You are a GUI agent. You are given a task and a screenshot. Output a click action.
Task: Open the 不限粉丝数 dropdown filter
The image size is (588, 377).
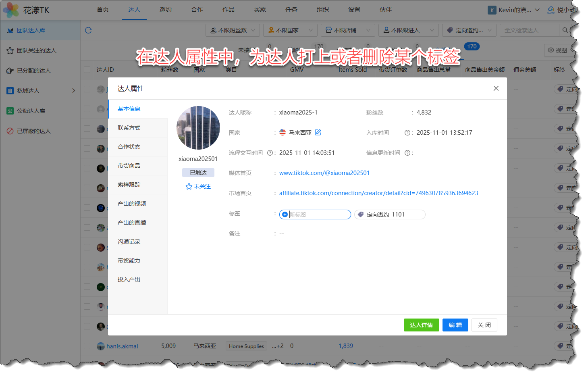click(233, 30)
